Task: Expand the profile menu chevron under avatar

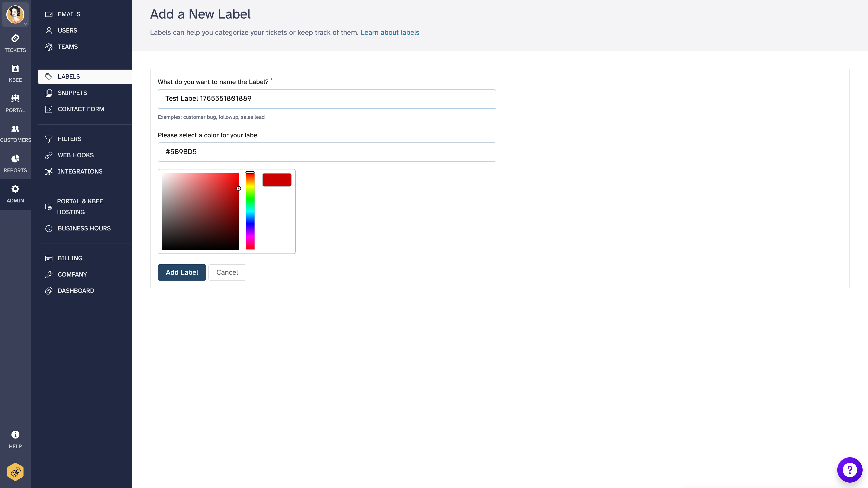Action: (25, 24)
